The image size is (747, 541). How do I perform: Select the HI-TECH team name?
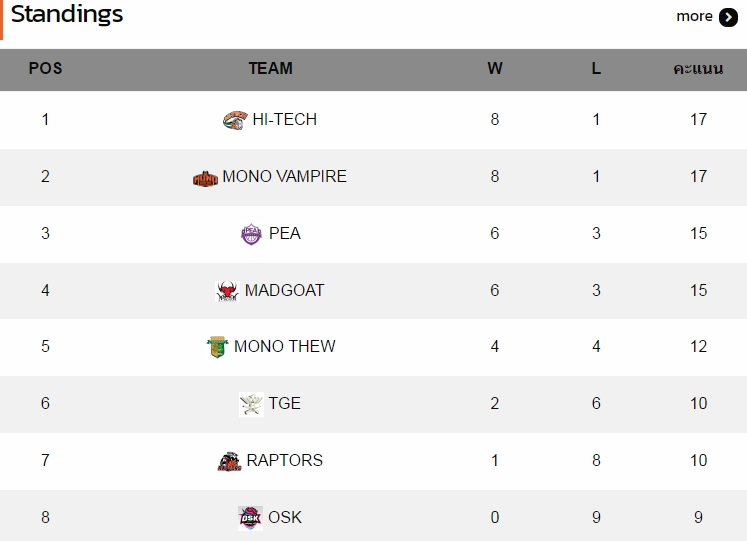[x=284, y=119]
